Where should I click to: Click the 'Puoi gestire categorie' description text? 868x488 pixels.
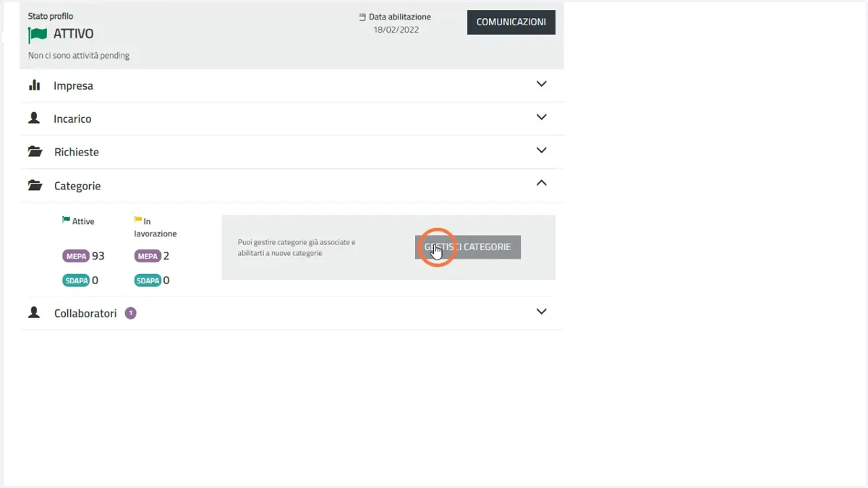coord(297,247)
